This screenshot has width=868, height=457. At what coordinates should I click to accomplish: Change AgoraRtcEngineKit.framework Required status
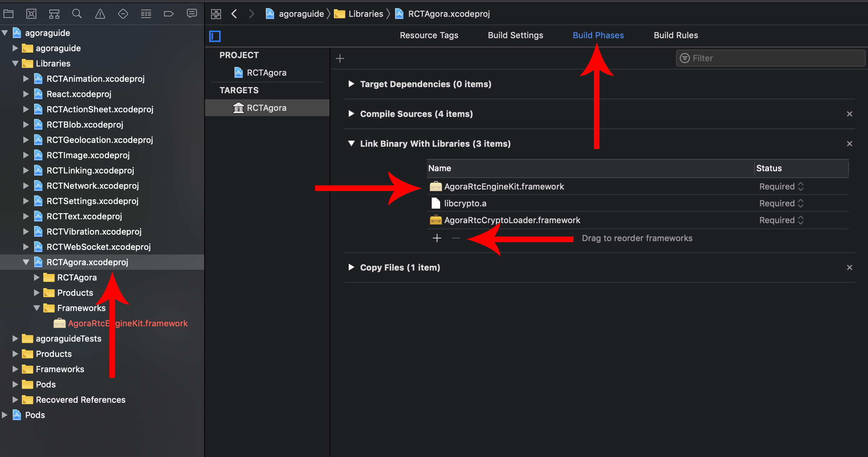(781, 186)
